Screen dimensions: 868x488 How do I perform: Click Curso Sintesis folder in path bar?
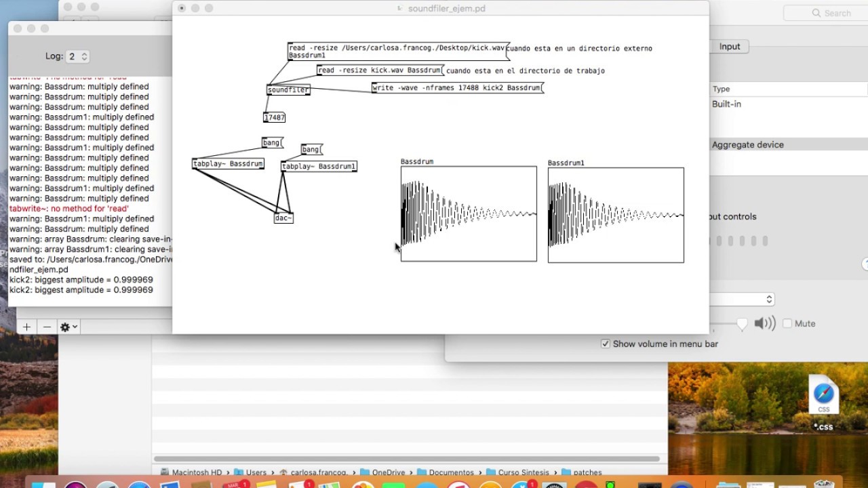coord(518,472)
